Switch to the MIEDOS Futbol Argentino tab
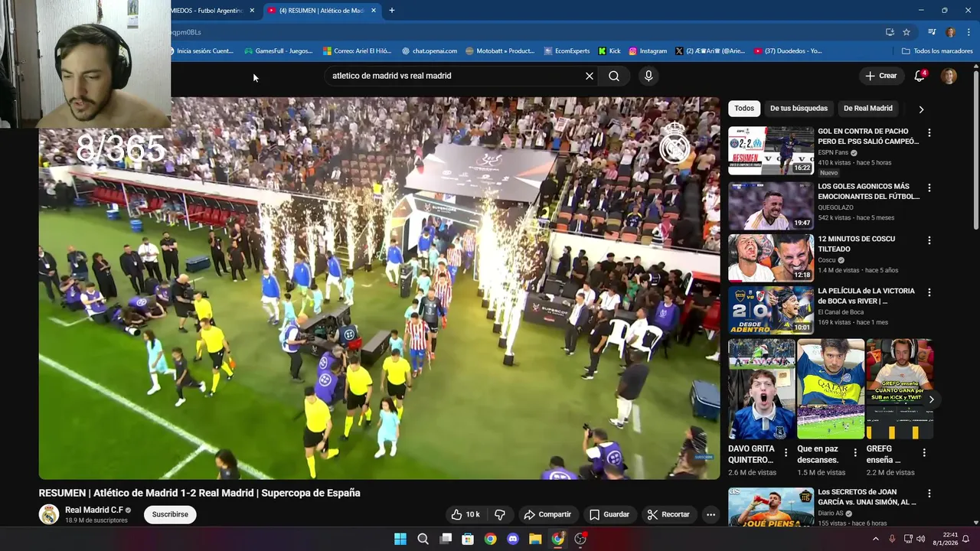The image size is (980, 551). 207,11
